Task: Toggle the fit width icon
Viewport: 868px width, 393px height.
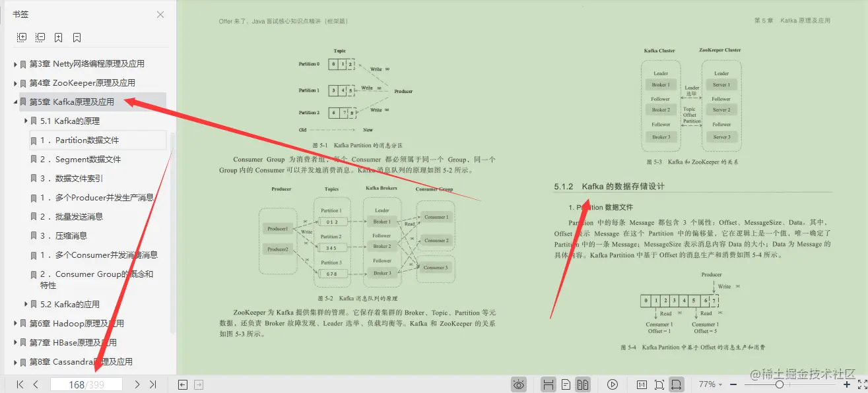Action: [676, 384]
